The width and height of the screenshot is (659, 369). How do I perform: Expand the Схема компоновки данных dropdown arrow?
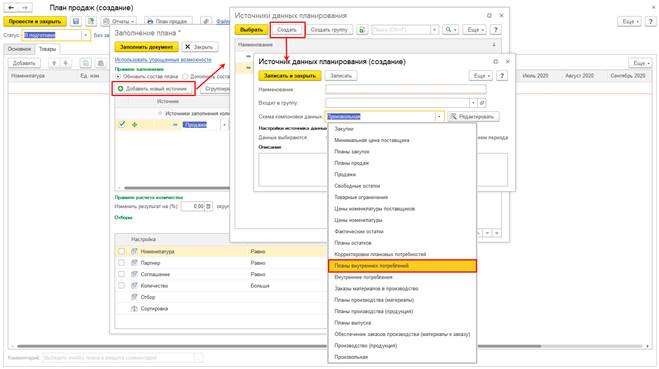point(439,116)
